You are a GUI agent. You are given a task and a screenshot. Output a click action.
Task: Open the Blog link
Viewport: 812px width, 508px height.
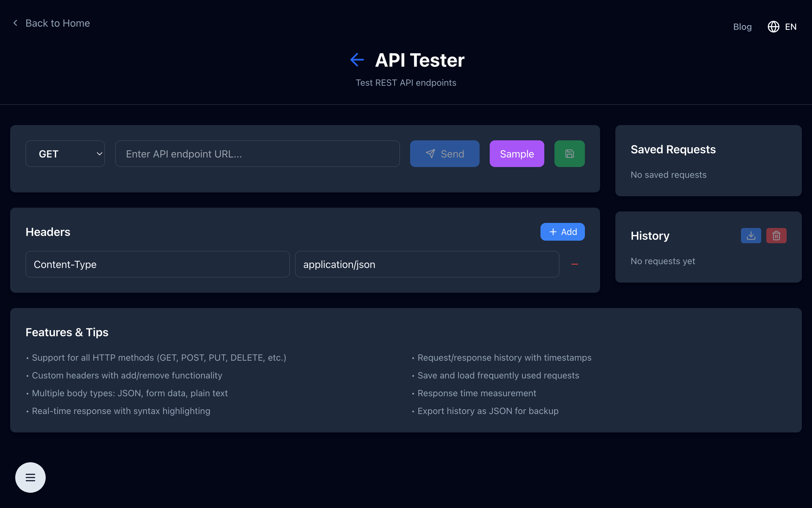(742, 27)
